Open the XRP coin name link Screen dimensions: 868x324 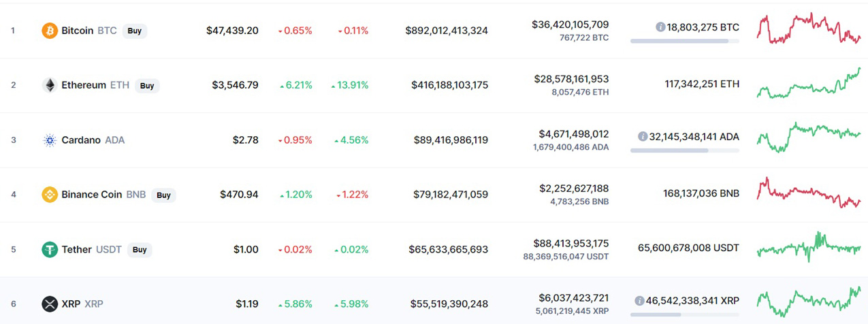point(71,304)
